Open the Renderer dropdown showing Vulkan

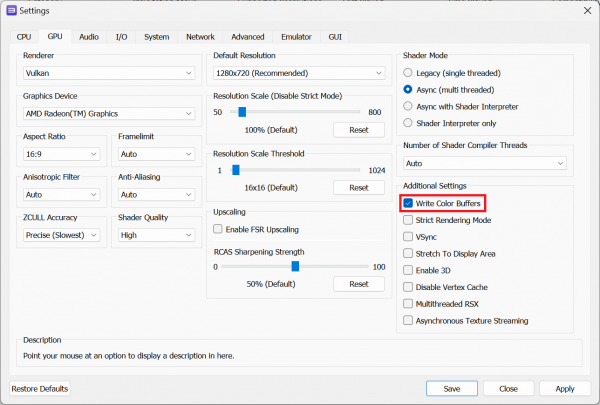click(108, 73)
